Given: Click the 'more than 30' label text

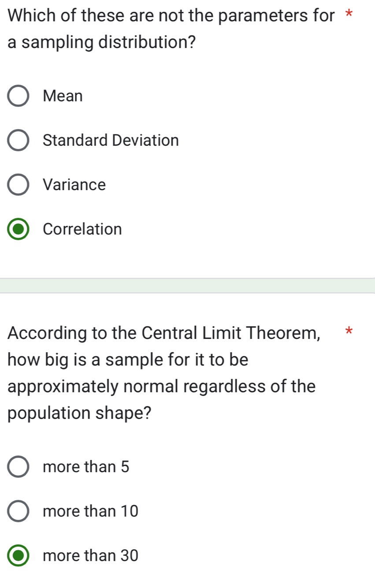Looking at the screenshot, I should pyautogui.click(x=91, y=555).
